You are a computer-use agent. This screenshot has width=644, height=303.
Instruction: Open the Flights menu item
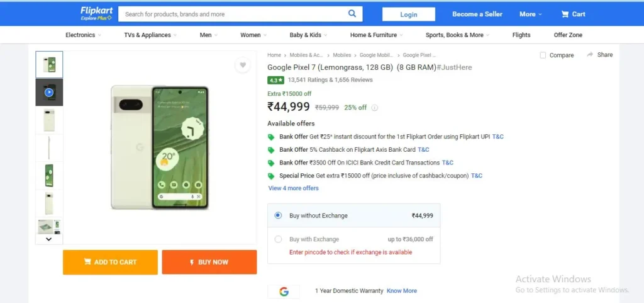521,35
